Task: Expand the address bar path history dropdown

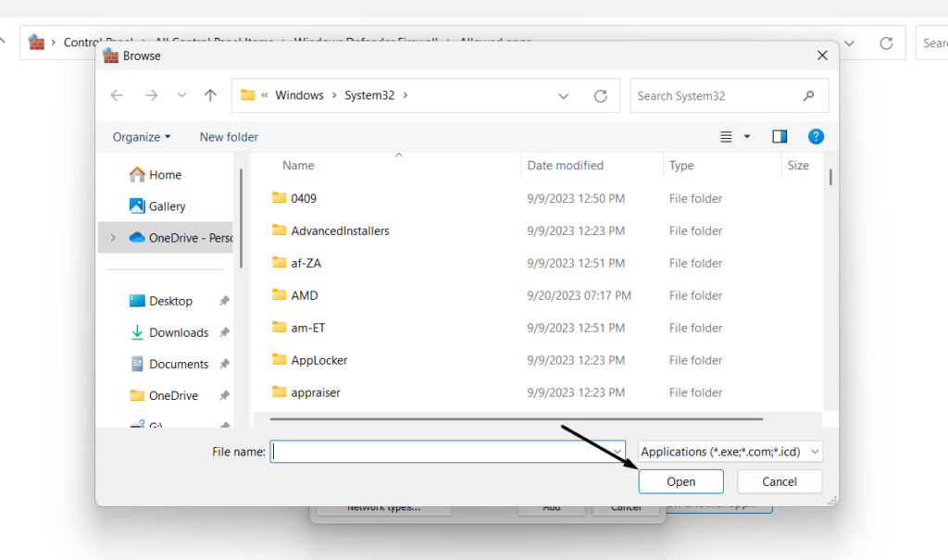Action: [564, 95]
